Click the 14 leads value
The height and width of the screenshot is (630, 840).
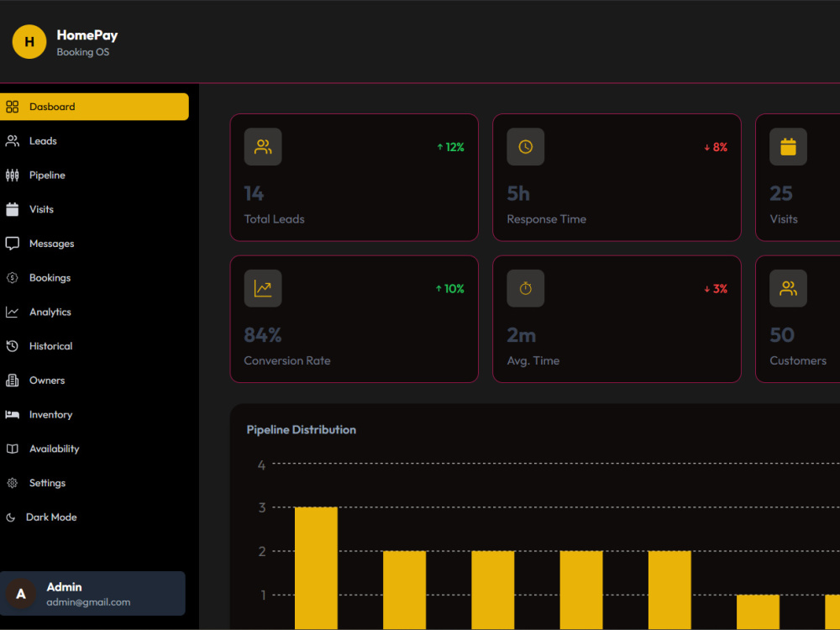tap(254, 193)
